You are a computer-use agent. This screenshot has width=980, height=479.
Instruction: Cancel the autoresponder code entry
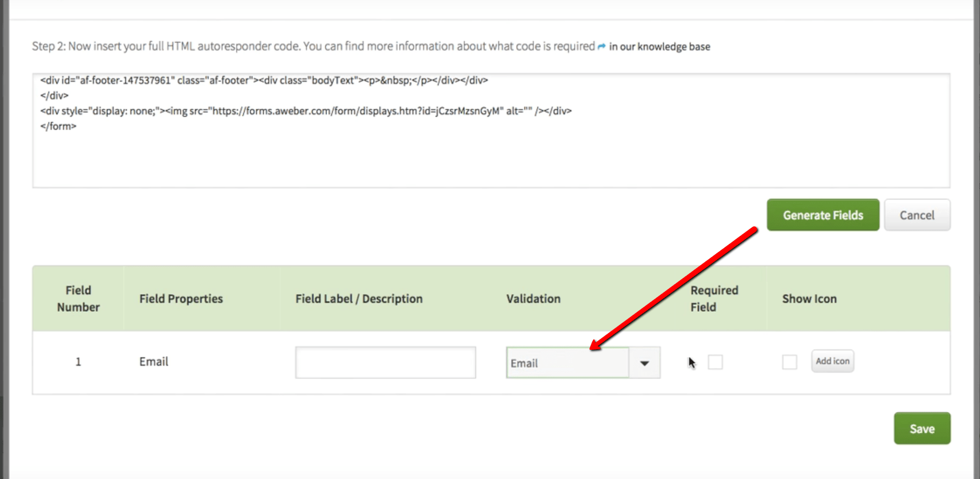tap(917, 215)
